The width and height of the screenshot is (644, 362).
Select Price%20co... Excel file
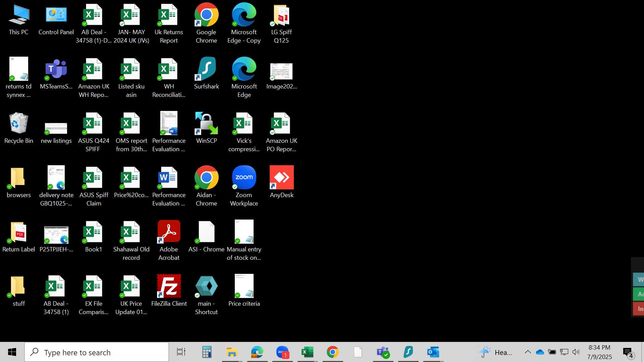131,183
